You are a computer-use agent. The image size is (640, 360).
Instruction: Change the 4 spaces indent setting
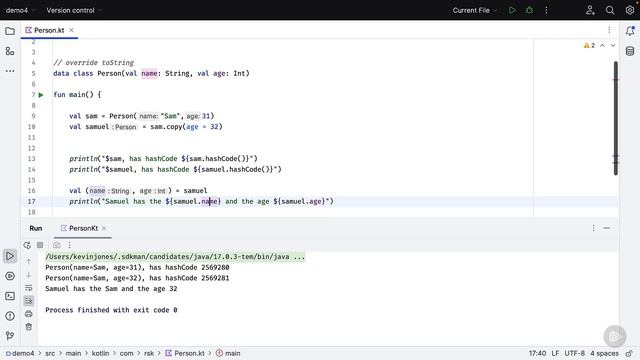pyautogui.click(x=604, y=353)
